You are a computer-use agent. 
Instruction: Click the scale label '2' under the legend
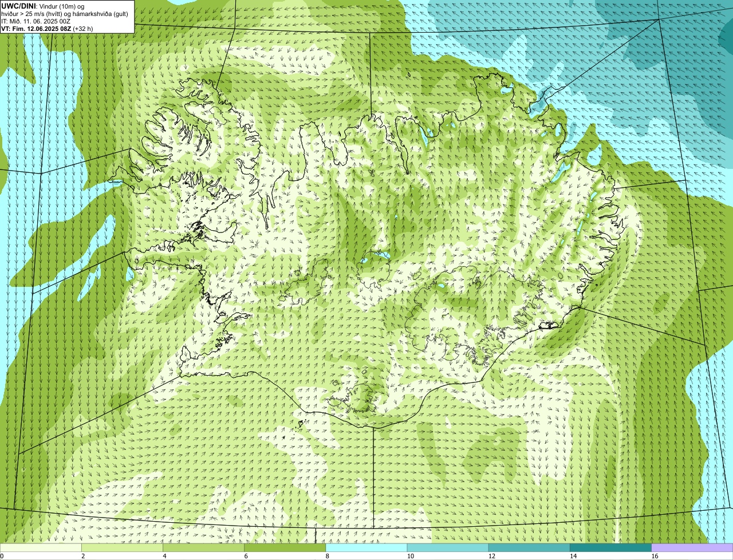(83, 556)
